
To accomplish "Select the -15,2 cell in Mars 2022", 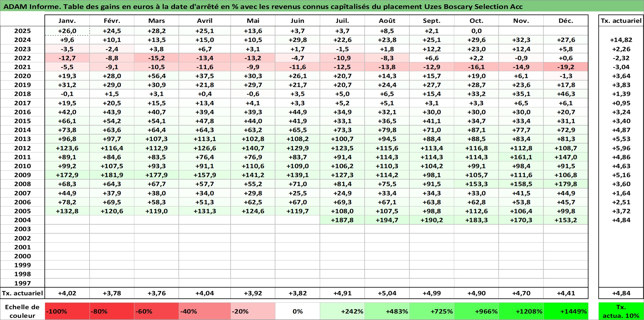I will coord(157,58).
